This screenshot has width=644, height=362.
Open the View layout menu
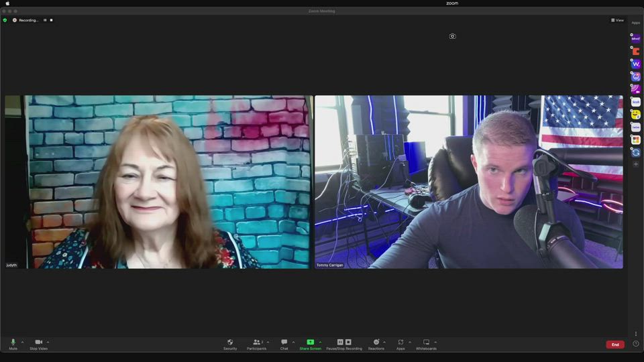pyautogui.click(x=617, y=20)
